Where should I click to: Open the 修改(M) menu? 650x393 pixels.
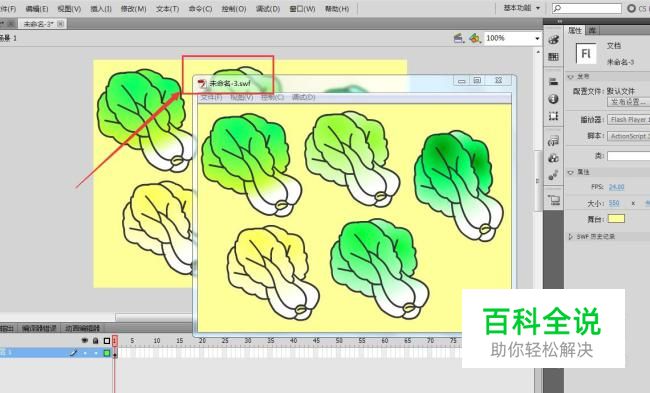point(133,9)
